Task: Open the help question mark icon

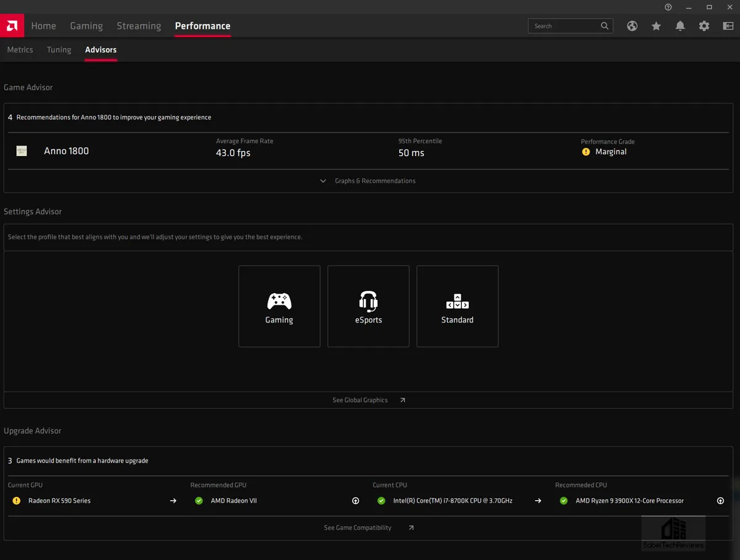Action: coord(668,7)
